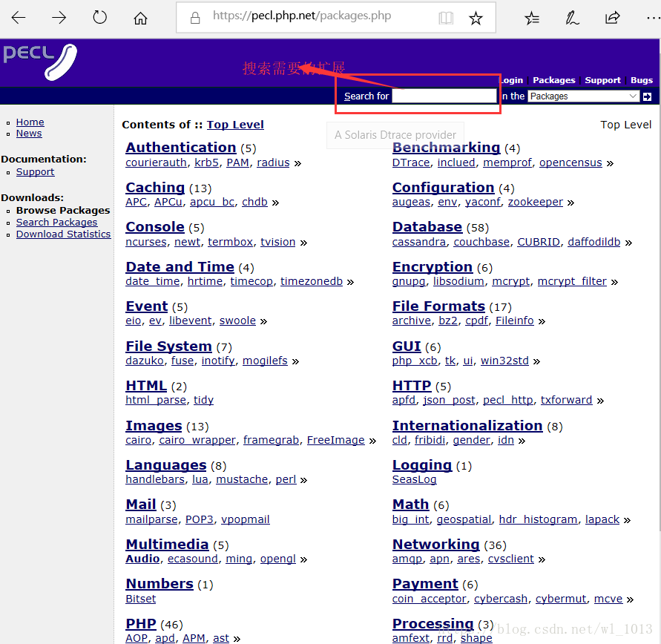This screenshot has width=661, height=644.
Task: Go to the browser Home page icon
Action: click(140, 18)
